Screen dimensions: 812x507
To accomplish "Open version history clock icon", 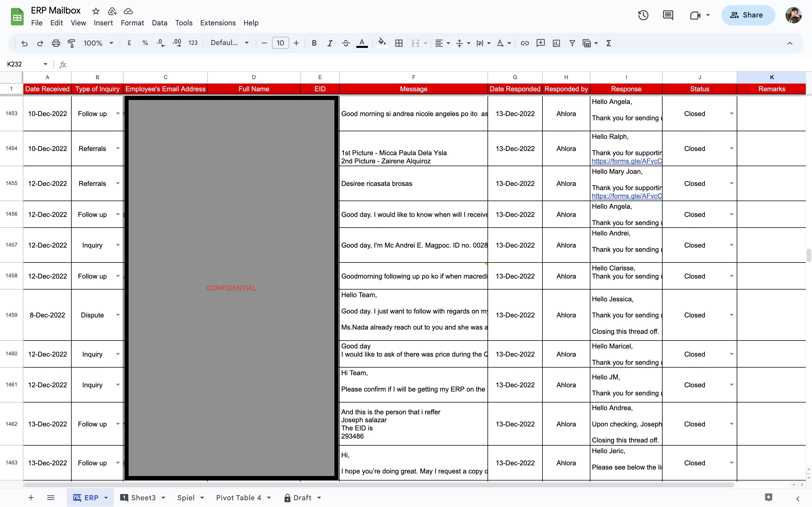I will pyautogui.click(x=643, y=15).
